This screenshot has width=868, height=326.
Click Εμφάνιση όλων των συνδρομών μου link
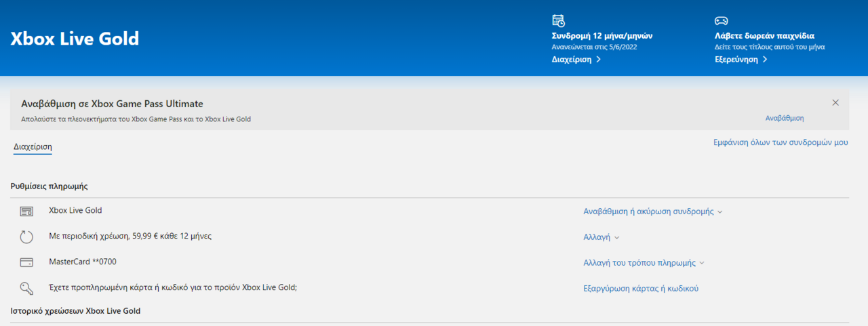pyautogui.click(x=781, y=143)
